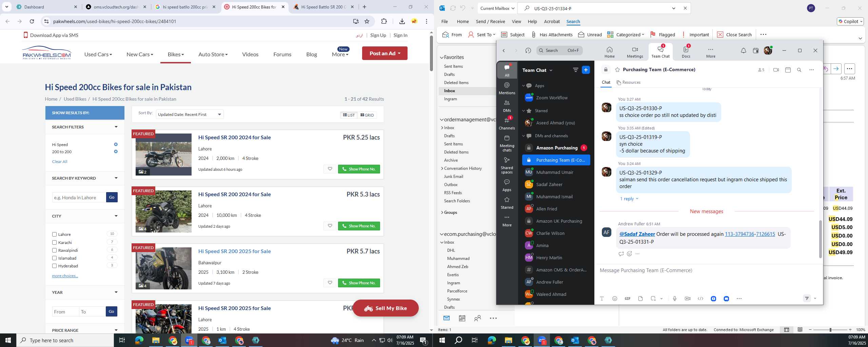
Task: Start a video meeting in Purchasing Team chat
Action: click(776, 70)
